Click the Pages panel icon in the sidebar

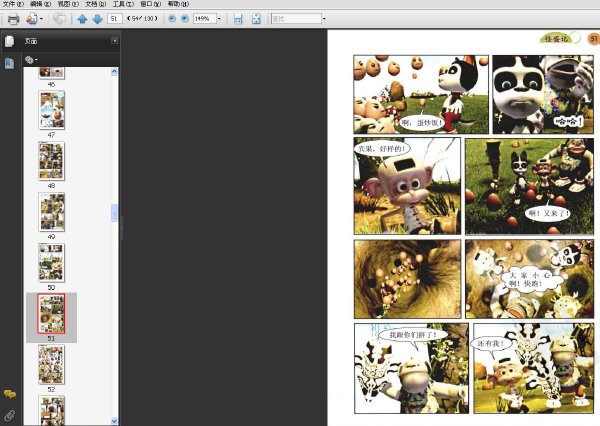tap(10, 41)
